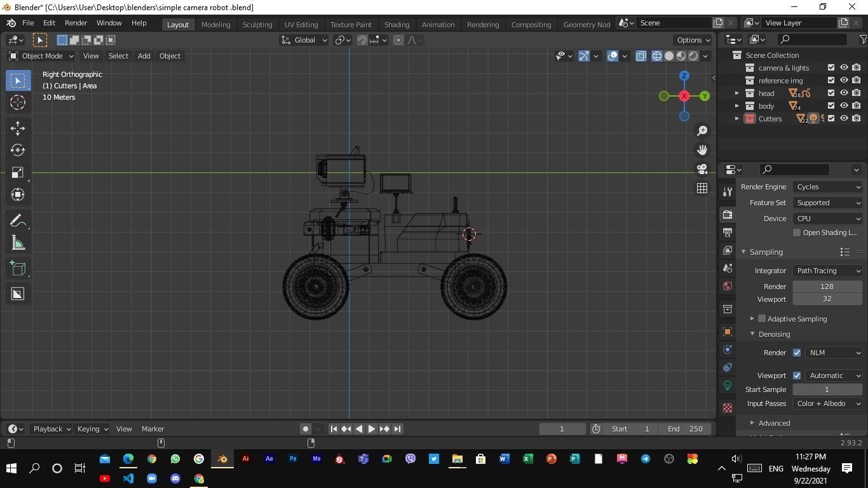The width and height of the screenshot is (868, 488).
Task: Open the Render menu
Action: coord(76,23)
